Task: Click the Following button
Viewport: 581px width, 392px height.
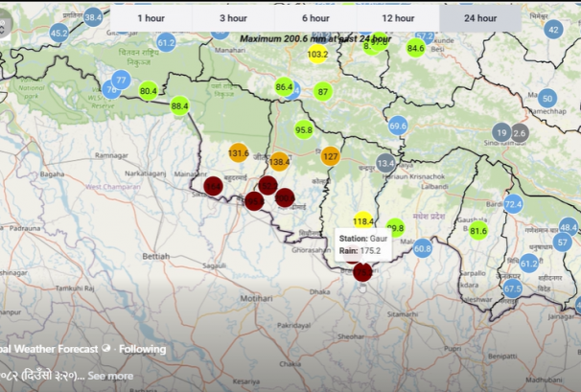Action: pyautogui.click(x=139, y=350)
